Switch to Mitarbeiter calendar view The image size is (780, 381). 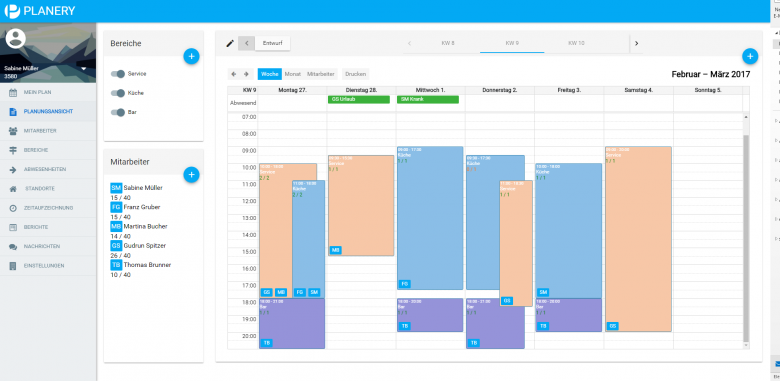(321, 74)
